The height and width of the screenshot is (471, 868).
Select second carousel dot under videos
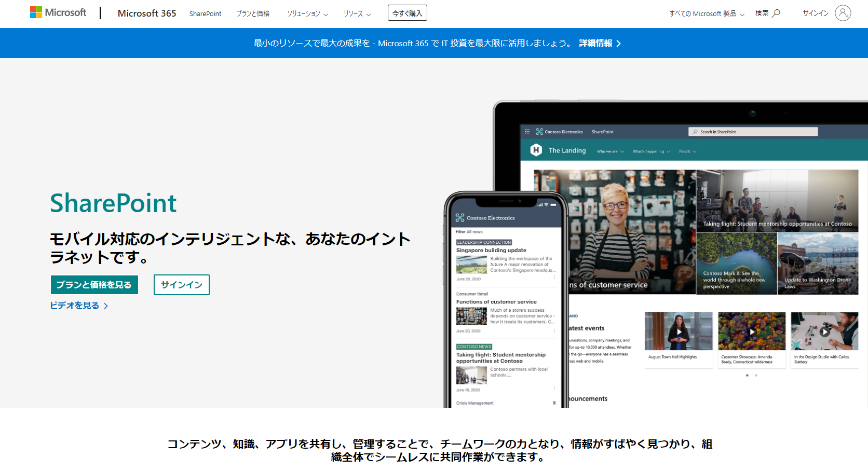[x=756, y=375]
